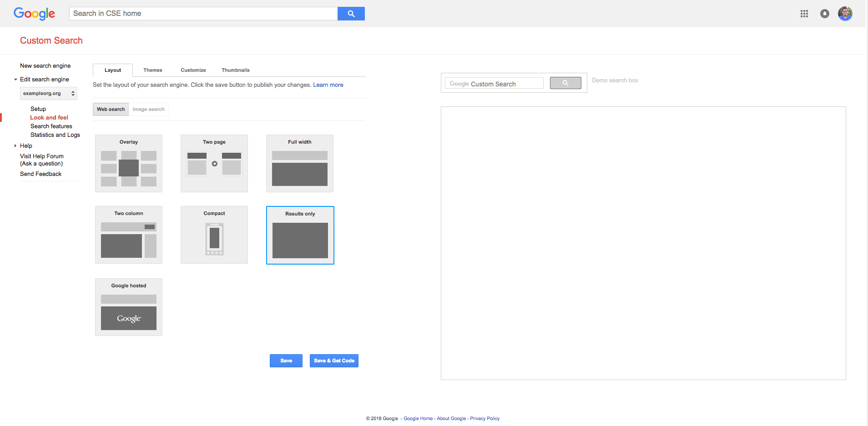Click the Google Custom Search demo input
The width and height of the screenshot is (868, 426).
(494, 83)
